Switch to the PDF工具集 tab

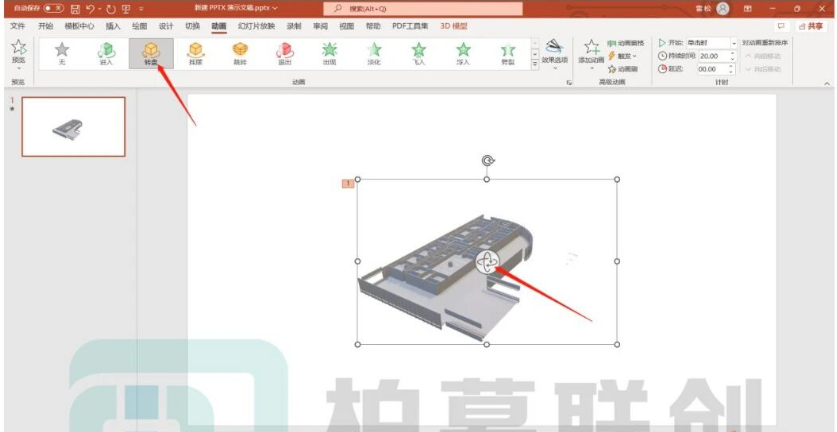tap(410, 26)
